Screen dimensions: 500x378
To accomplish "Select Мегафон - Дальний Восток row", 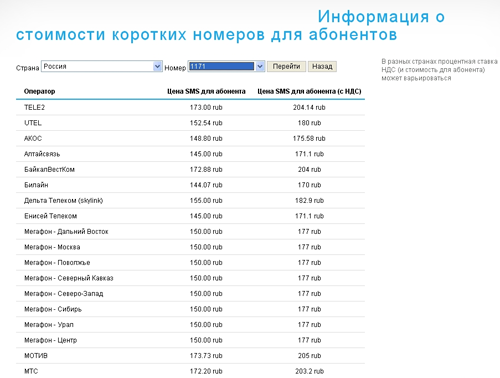I will tap(190, 231).
